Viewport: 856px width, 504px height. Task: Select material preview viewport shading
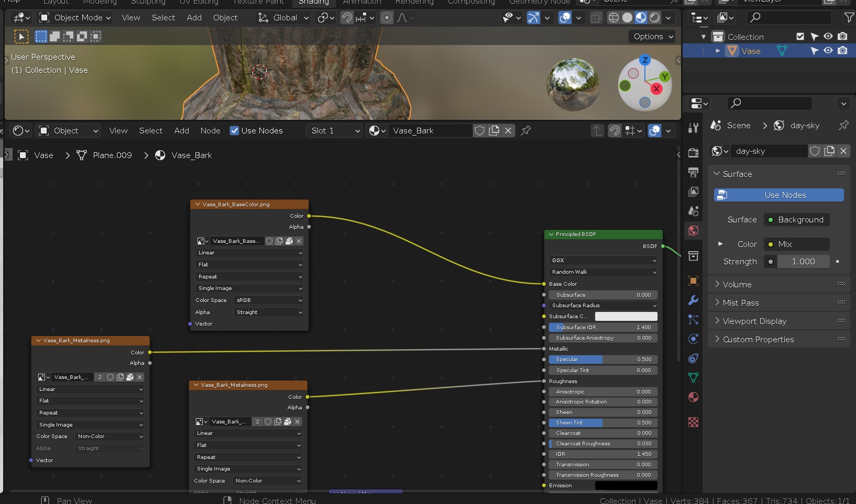[641, 18]
